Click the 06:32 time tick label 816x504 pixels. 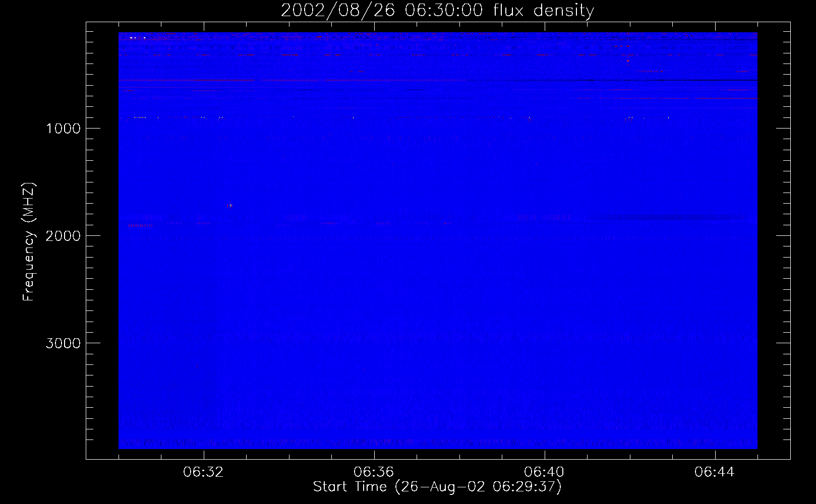click(x=203, y=472)
